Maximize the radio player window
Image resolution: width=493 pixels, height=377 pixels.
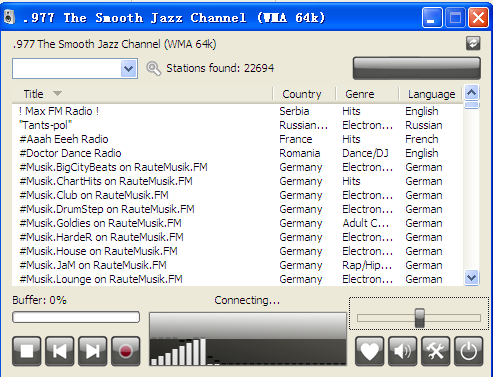(x=455, y=17)
